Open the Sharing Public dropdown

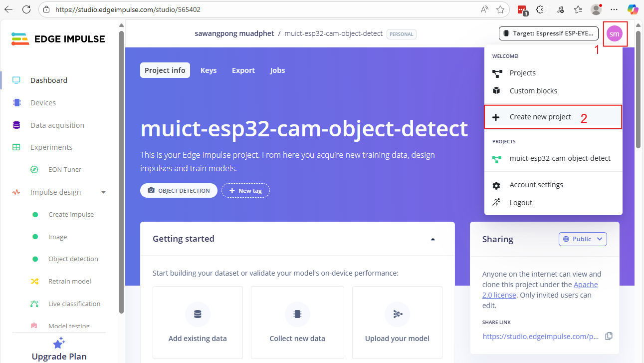click(583, 239)
